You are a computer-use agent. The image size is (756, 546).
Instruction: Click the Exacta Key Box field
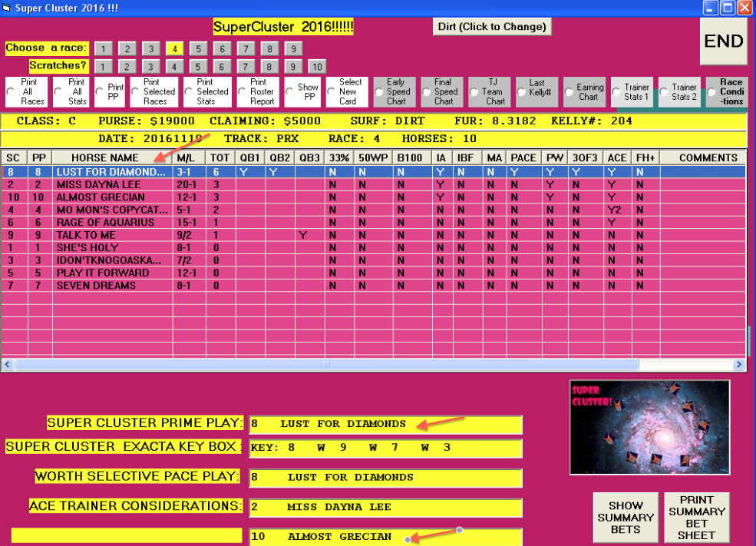[386, 448]
